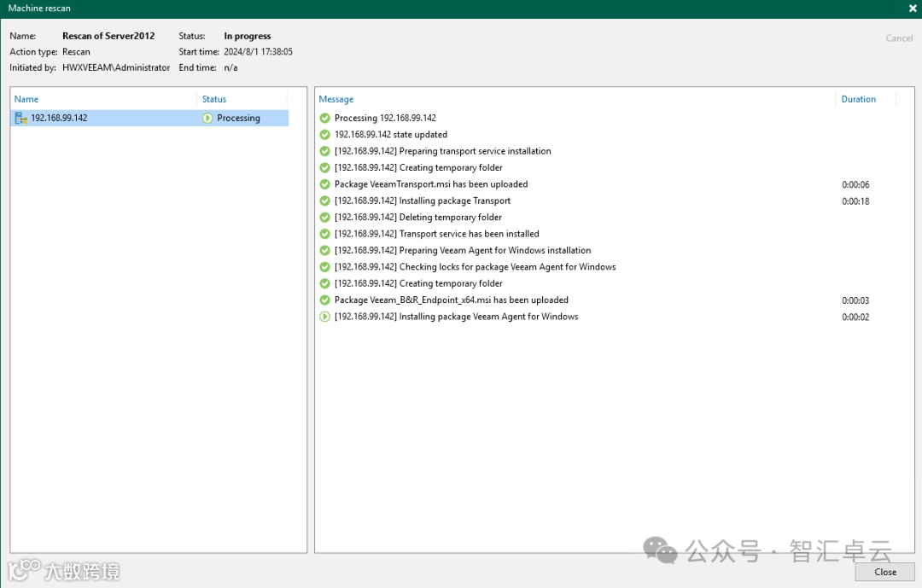The height and width of the screenshot is (588, 922).
Task: Select 'Preparing transport service installation' message
Action: coord(443,151)
